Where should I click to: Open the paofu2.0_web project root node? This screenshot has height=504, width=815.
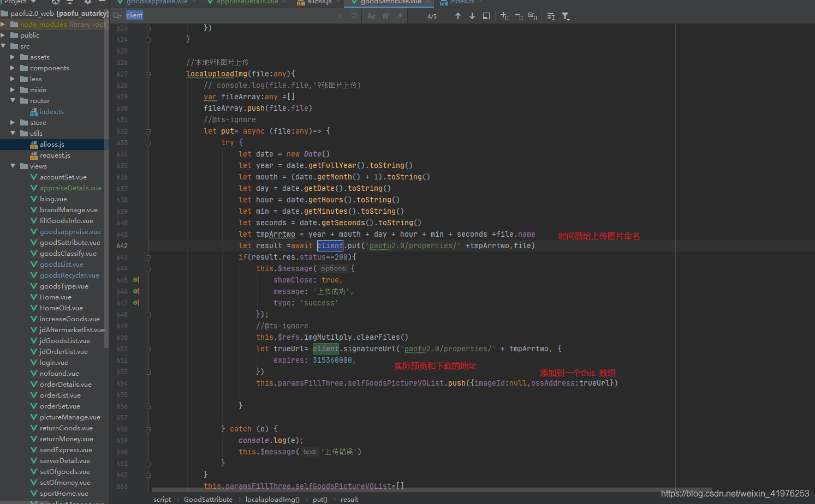pos(59,13)
